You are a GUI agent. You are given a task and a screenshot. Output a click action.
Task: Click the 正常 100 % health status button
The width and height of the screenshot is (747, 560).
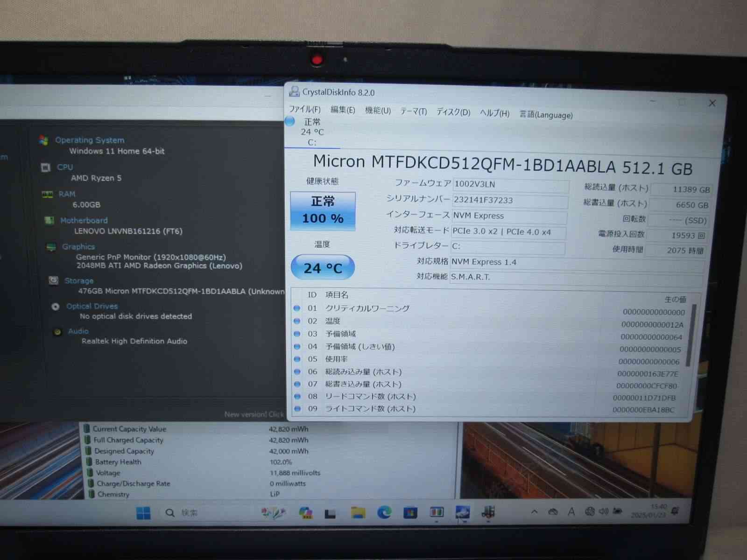(323, 211)
